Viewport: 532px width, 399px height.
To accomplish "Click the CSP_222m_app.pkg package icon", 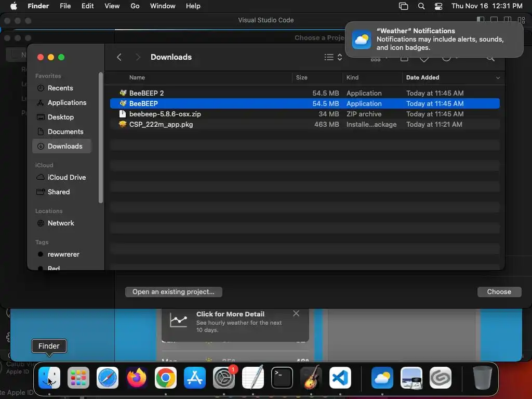I will tap(123, 124).
